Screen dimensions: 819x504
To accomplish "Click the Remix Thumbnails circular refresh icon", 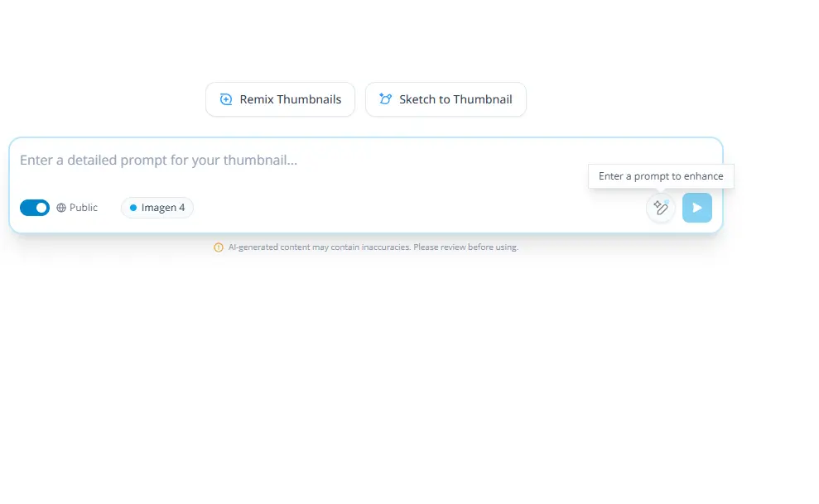I will pos(225,98).
